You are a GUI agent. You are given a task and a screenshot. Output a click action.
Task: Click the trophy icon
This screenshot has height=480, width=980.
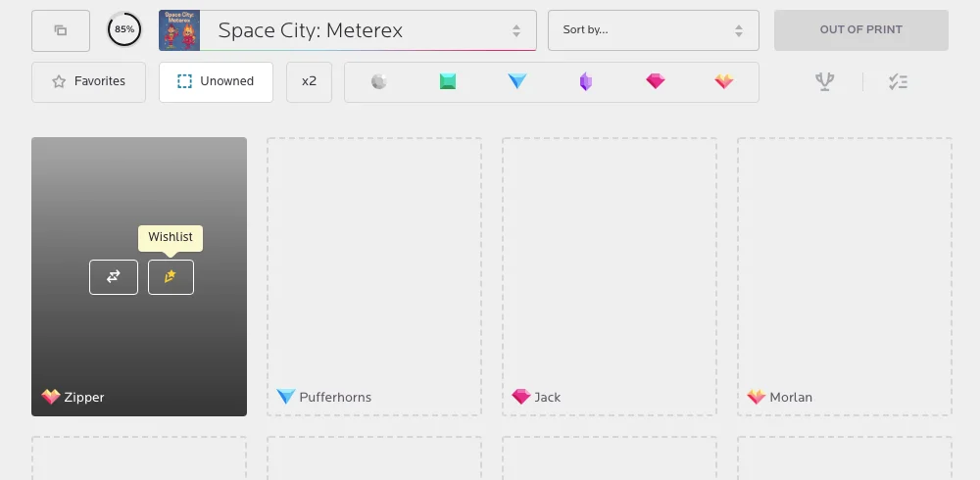tap(825, 82)
